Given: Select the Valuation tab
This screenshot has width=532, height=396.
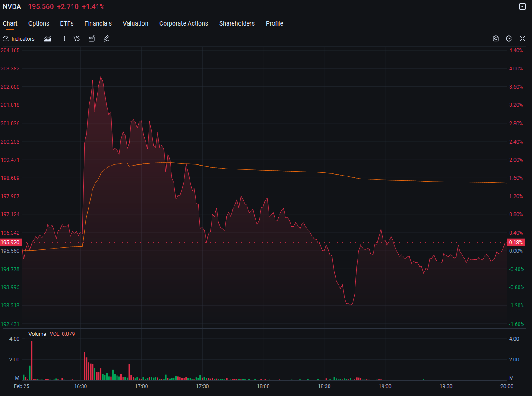Looking at the screenshot, I should [x=136, y=23].
